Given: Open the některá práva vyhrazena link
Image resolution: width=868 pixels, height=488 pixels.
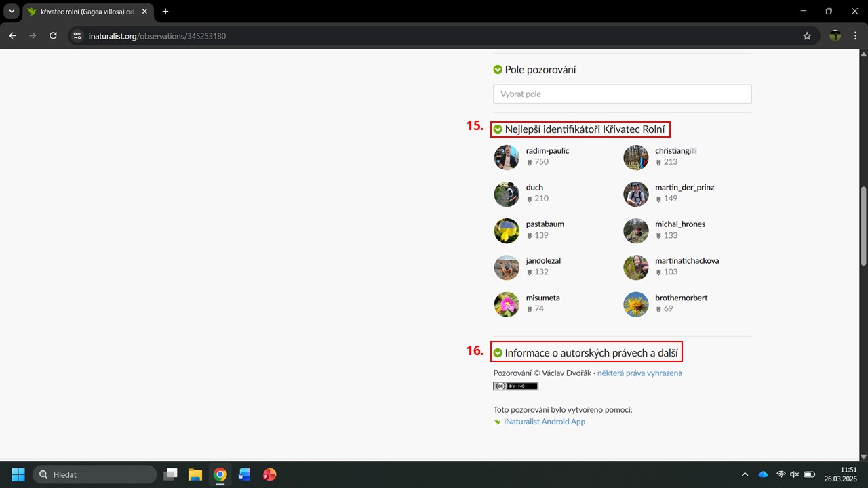Looking at the screenshot, I should click(x=639, y=373).
